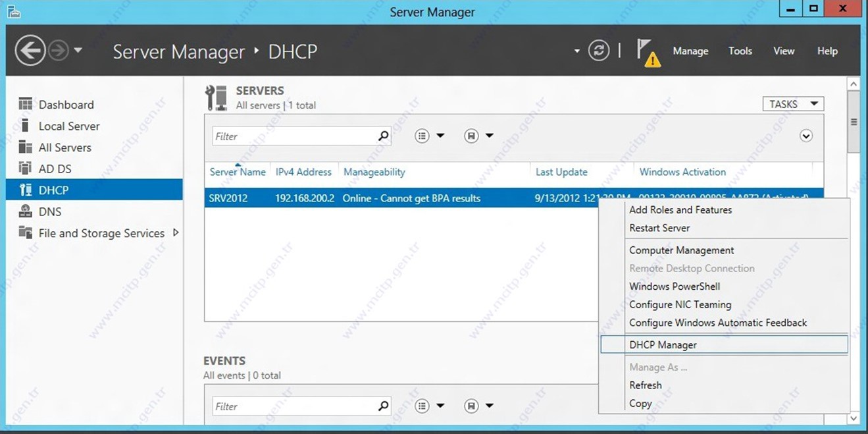
Task: Open the Manage menu
Action: 690,51
